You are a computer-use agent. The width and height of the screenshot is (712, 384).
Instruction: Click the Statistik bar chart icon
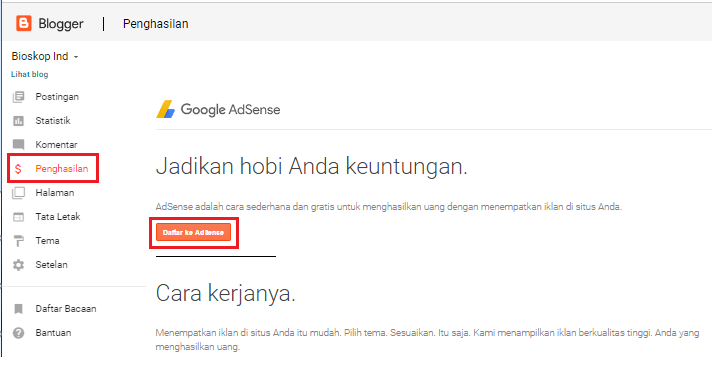tap(19, 121)
